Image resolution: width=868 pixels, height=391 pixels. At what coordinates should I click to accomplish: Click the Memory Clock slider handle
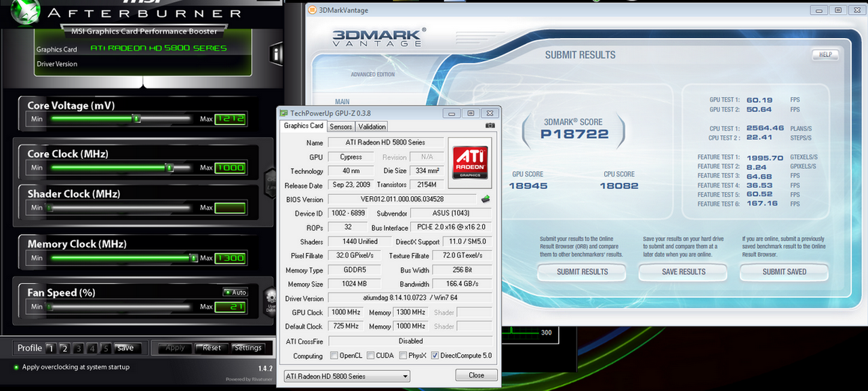click(x=193, y=258)
